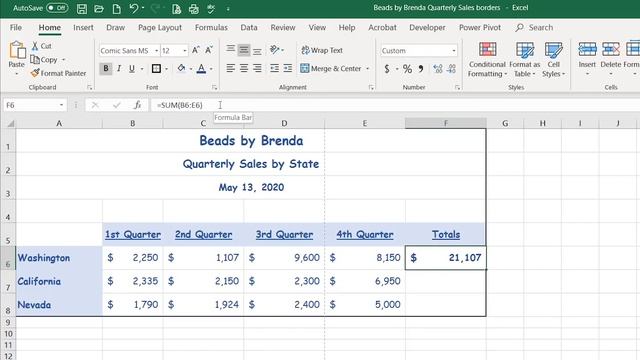Decrease font size with the smaller A icon

pyautogui.click(x=209, y=50)
